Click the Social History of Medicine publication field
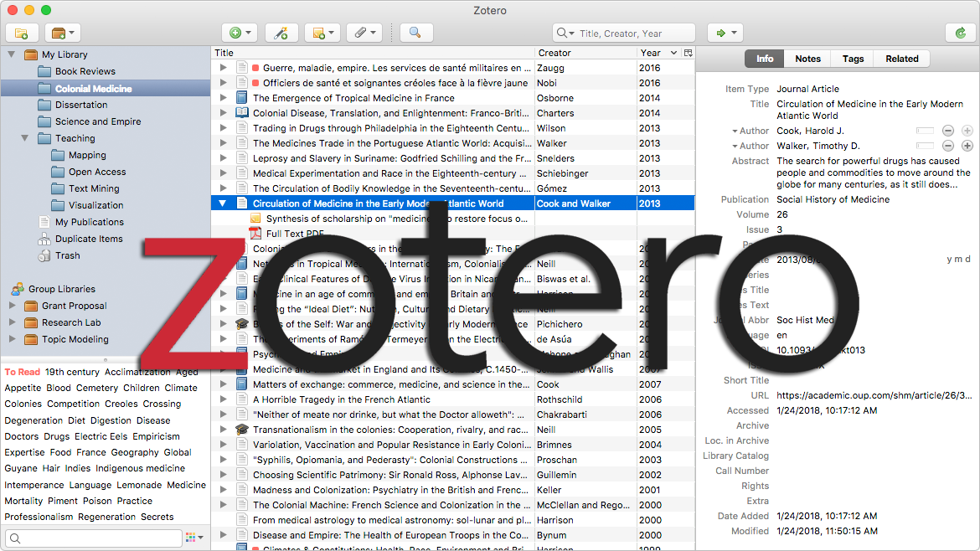This screenshot has width=980, height=551. click(x=833, y=199)
